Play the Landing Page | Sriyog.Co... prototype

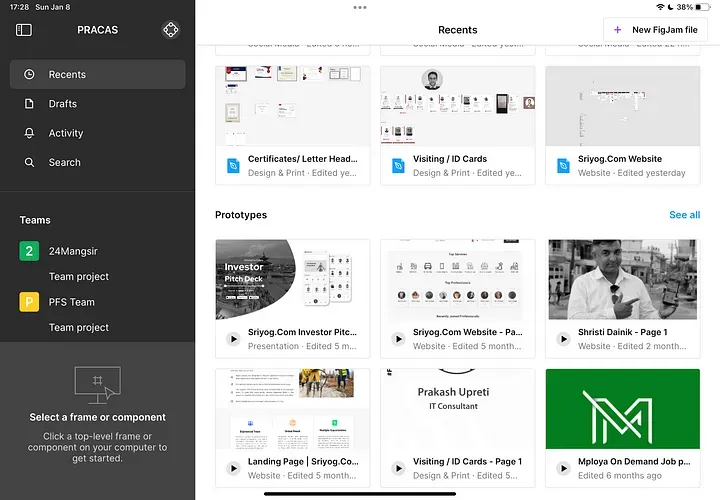click(x=233, y=469)
